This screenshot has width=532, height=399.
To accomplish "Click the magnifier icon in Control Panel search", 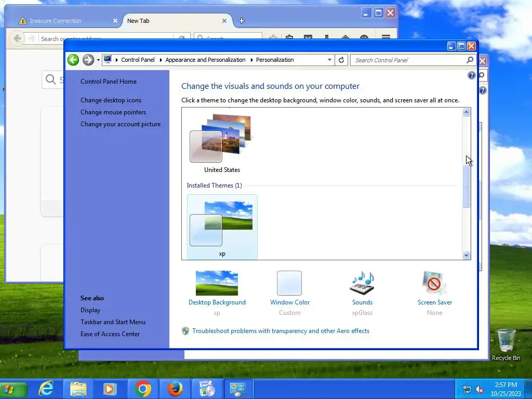I will [470, 60].
